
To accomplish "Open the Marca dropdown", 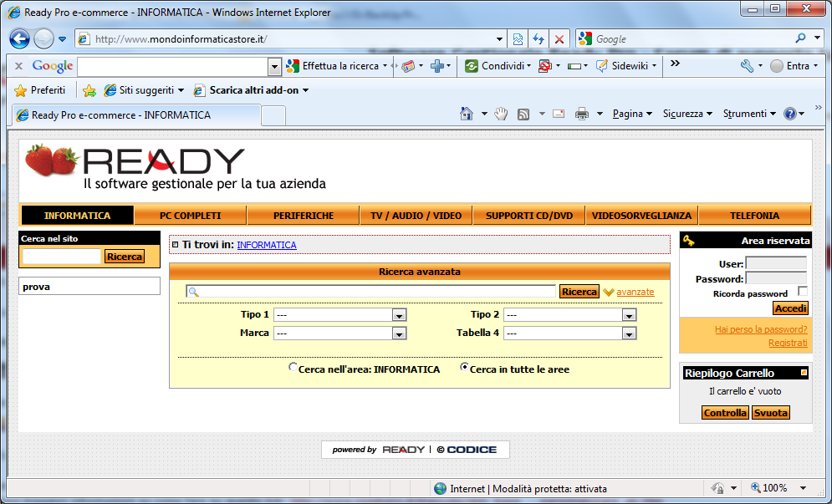I will [x=399, y=333].
